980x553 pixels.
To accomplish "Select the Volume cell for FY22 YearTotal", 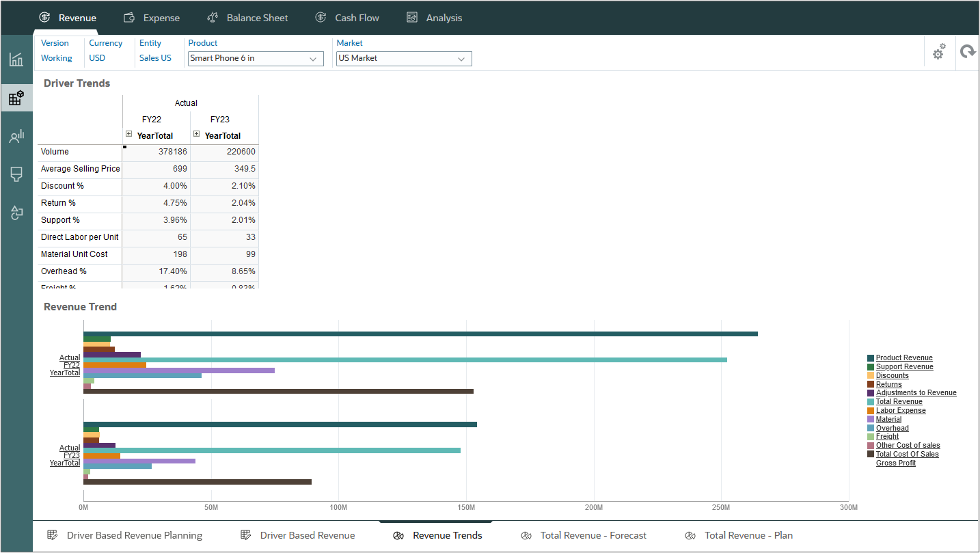I will point(156,151).
